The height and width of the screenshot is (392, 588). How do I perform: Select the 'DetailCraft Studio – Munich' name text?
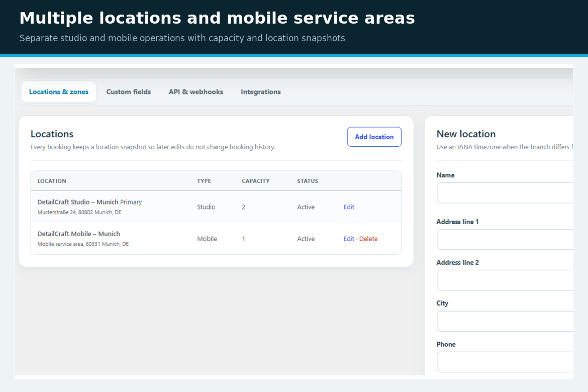click(77, 202)
